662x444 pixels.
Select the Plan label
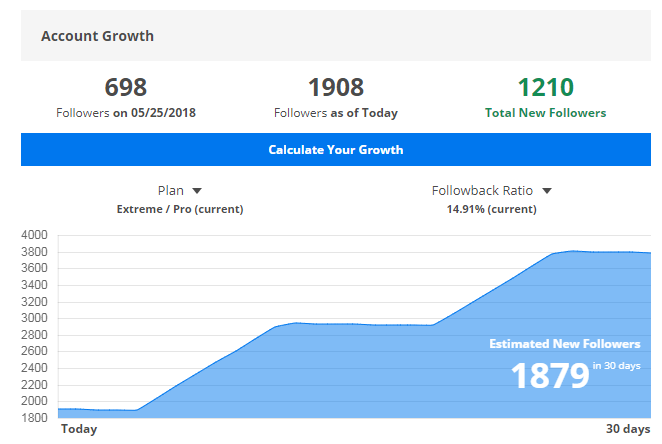click(171, 190)
